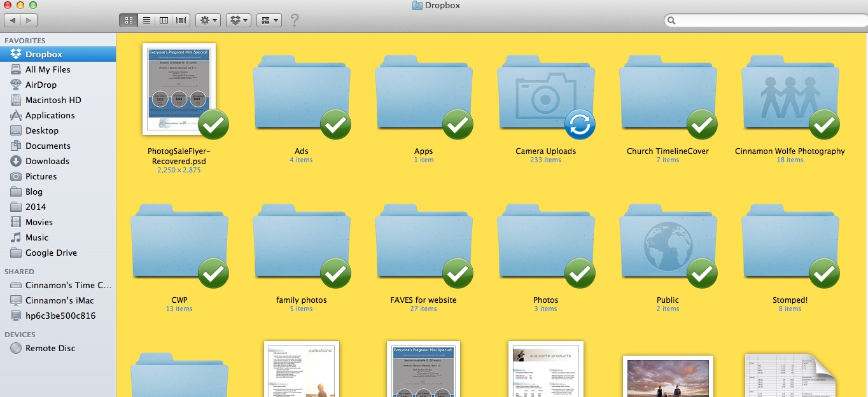Select the Ads folder icon
This screenshot has height=397, width=868.
point(302,94)
